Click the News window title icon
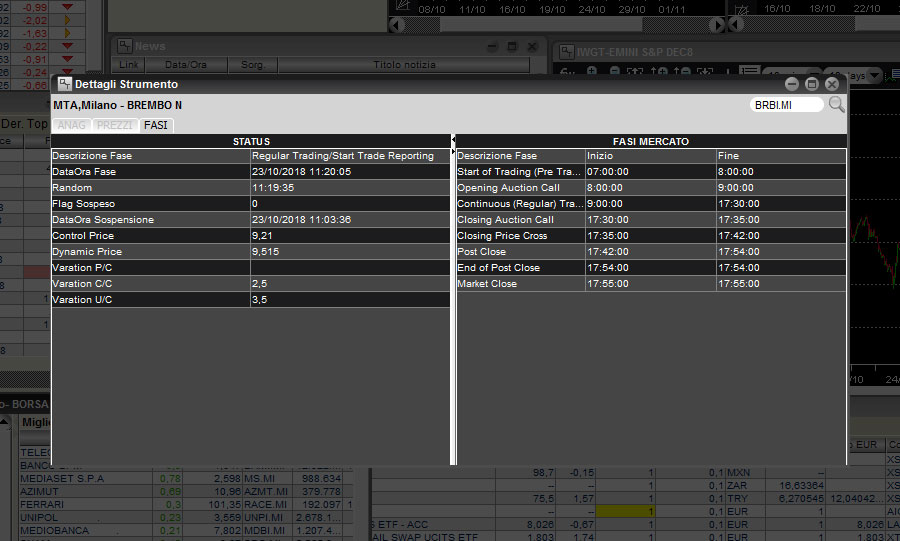 (125, 46)
